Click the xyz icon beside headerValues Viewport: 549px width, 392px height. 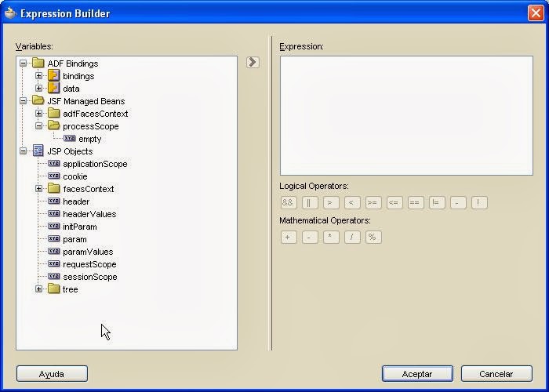coord(53,214)
